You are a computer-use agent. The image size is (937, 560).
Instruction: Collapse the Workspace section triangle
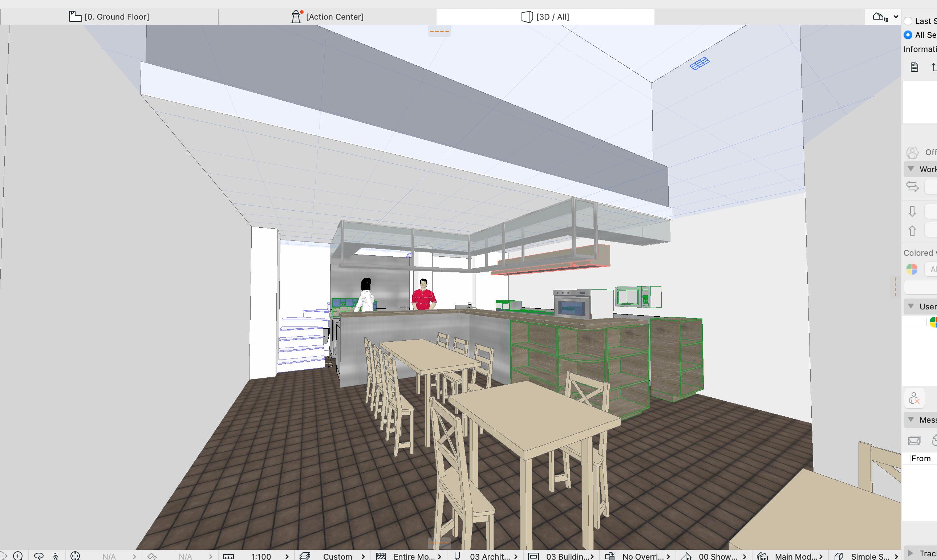911,169
